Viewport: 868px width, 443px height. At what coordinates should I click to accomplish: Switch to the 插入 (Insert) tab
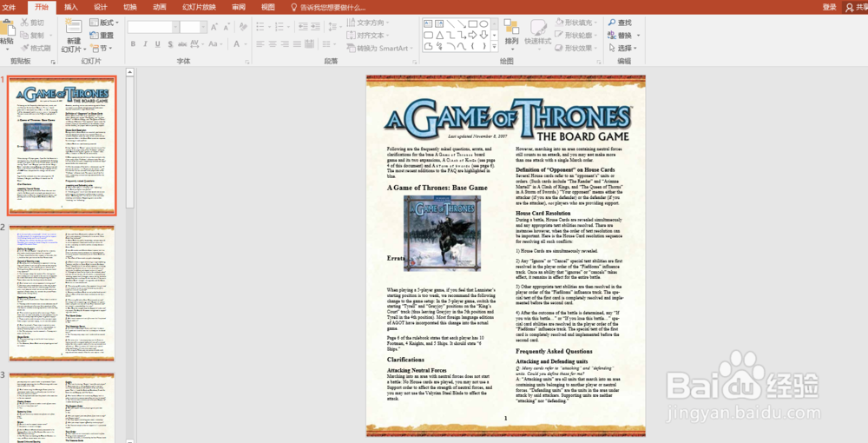pyautogui.click(x=71, y=7)
